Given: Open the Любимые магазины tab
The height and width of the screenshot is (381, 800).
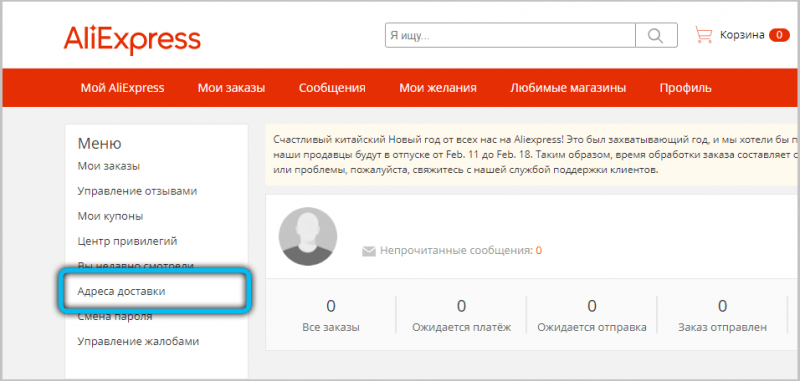Looking at the screenshot, I should [x=568, y=88].
